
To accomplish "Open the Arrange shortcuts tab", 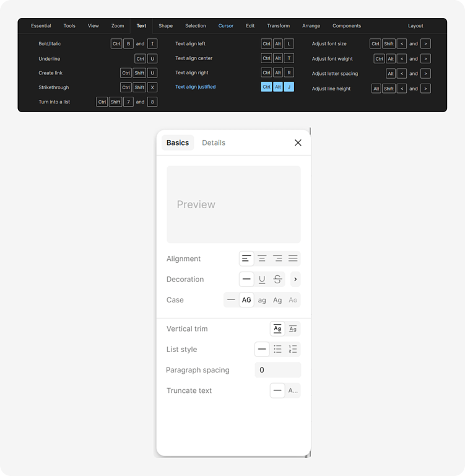I will [x=311, y=26].
